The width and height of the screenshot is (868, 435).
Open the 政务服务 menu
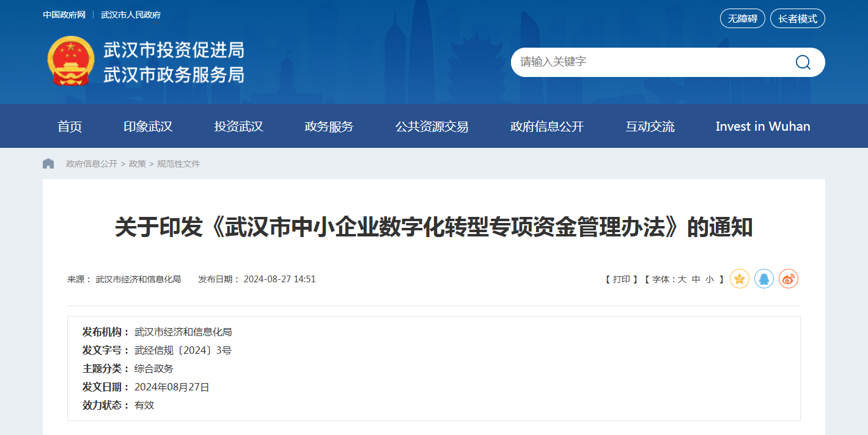329,126
